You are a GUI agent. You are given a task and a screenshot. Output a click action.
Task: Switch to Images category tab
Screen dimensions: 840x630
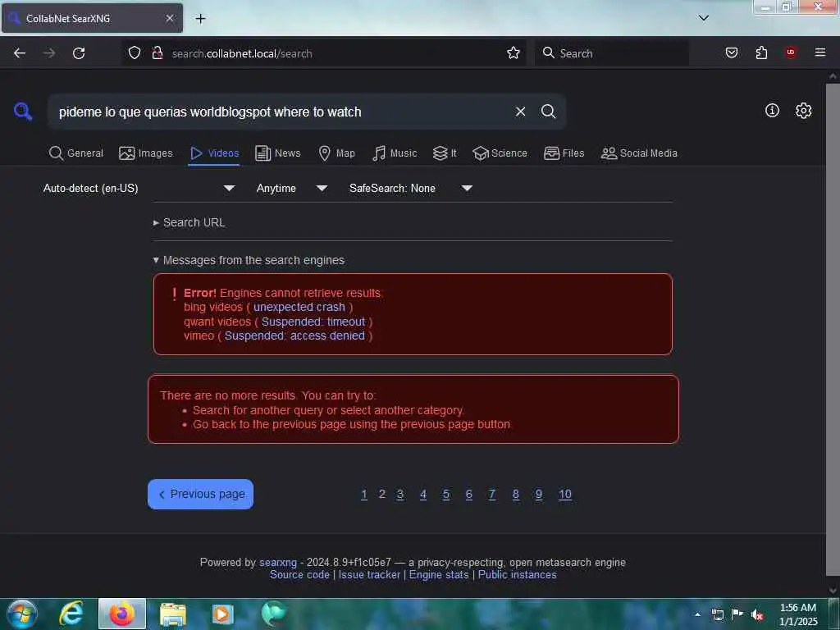(146, 153)
